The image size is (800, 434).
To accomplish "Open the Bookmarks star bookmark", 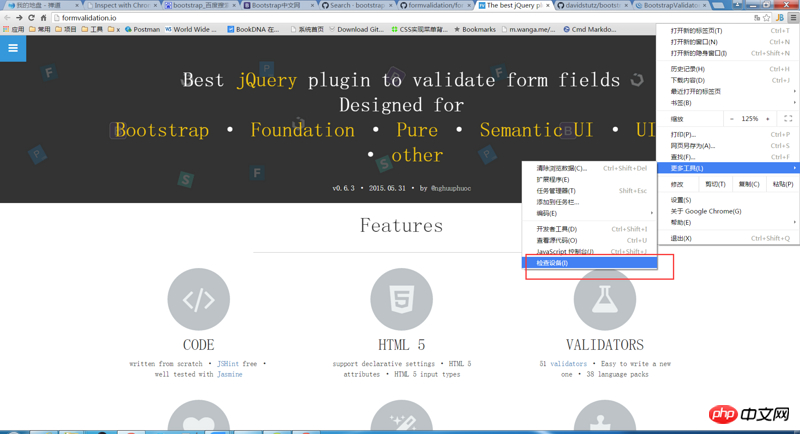I will pyautogui.click(x=474, y=30).
